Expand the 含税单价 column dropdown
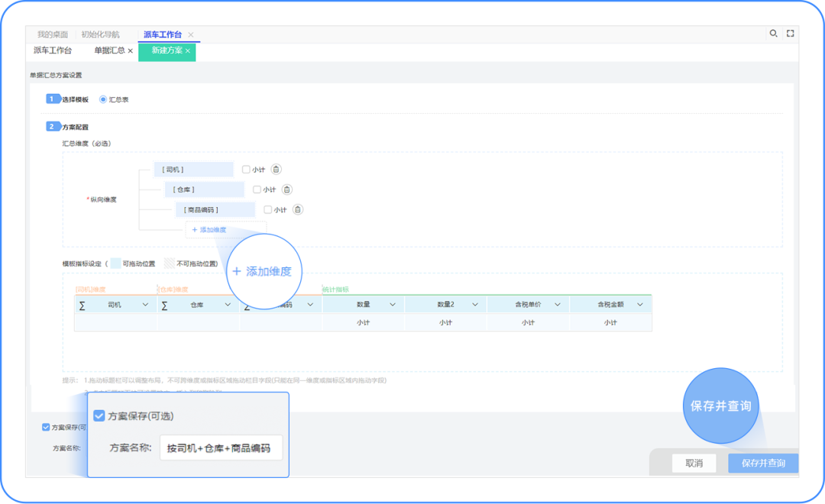 [x=558, y=305]
